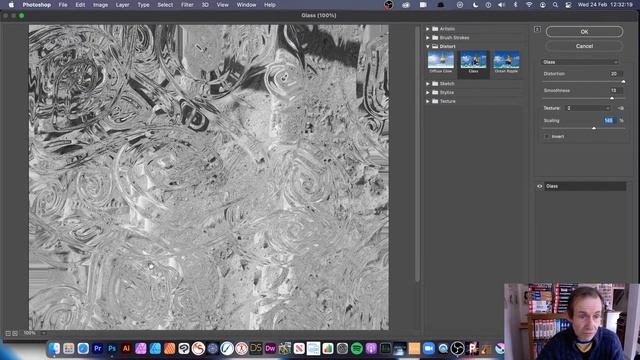Launch Illustrator from the dock

[126, 349]
